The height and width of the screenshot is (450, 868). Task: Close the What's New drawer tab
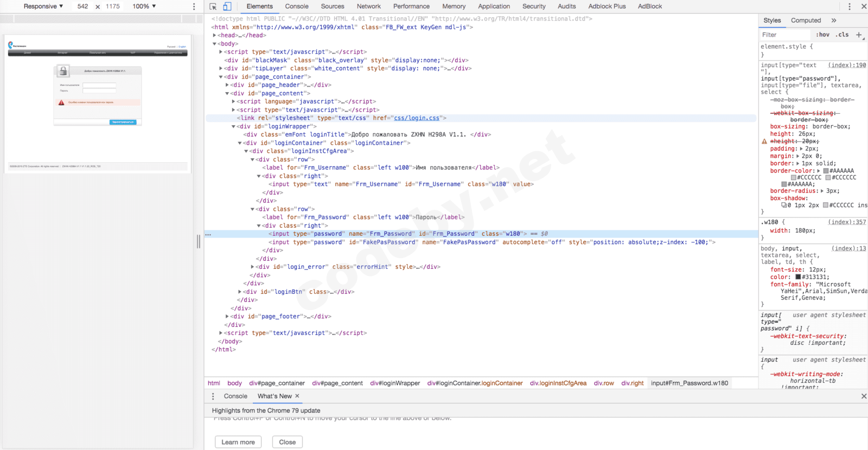(x=297, y=396)
